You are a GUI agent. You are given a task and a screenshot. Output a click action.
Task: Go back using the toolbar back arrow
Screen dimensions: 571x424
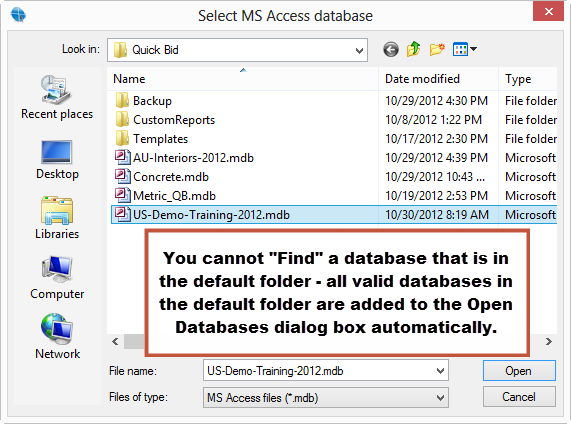[391, 49]
